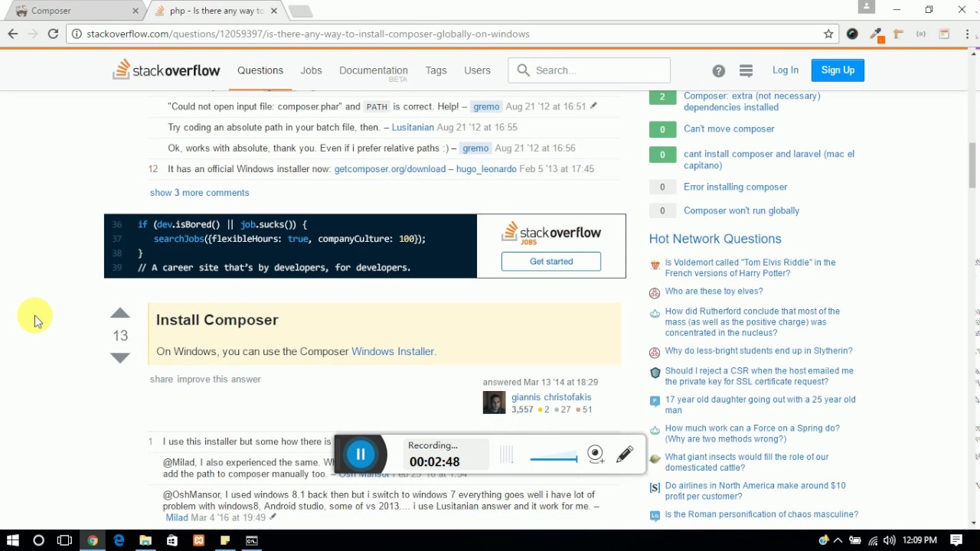Screen dimensions: 980x551
Task: Click the browser address bar URL
Action: pos(308,34)
